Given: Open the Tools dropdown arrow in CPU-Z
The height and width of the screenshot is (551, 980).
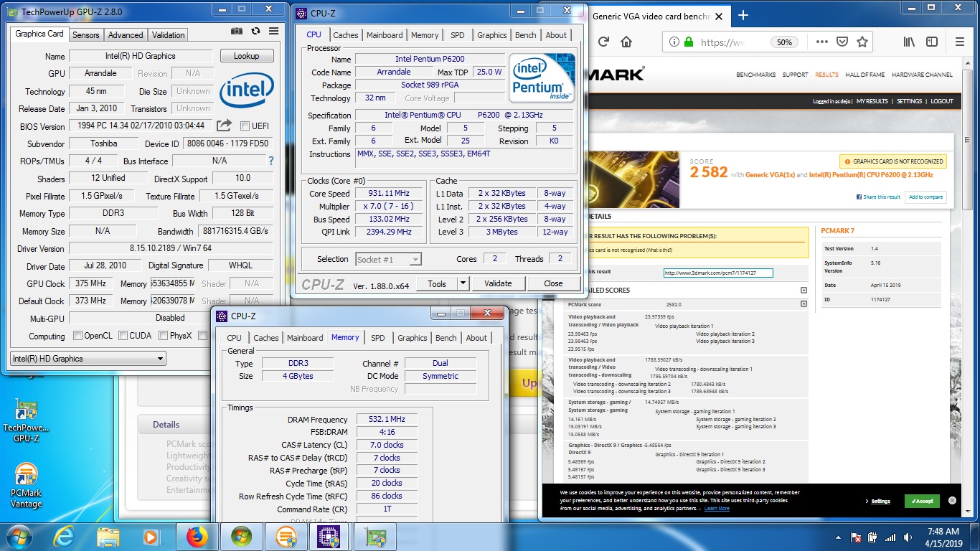Looking at the screenshot, I should (463, 283).
